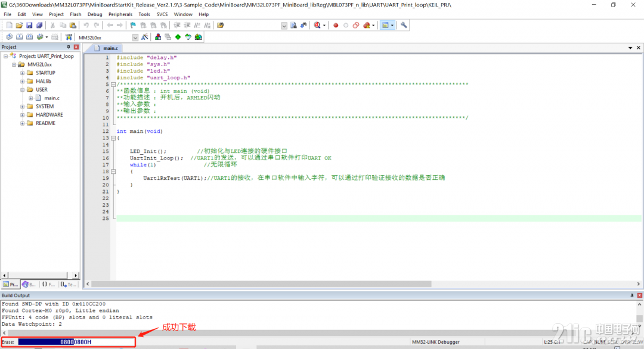Screen dimensions: 644x349
Task: Open a file using the folder icon
Action: coord(19,26)
